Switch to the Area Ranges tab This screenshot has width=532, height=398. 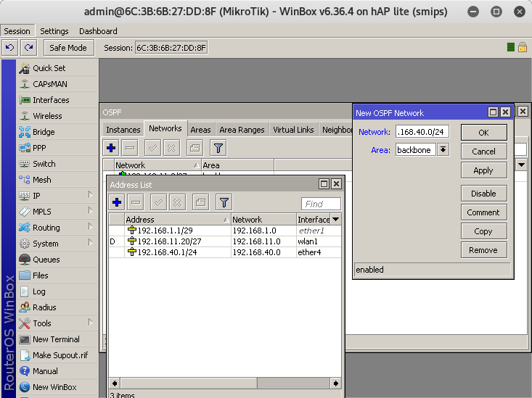(242, 130)
